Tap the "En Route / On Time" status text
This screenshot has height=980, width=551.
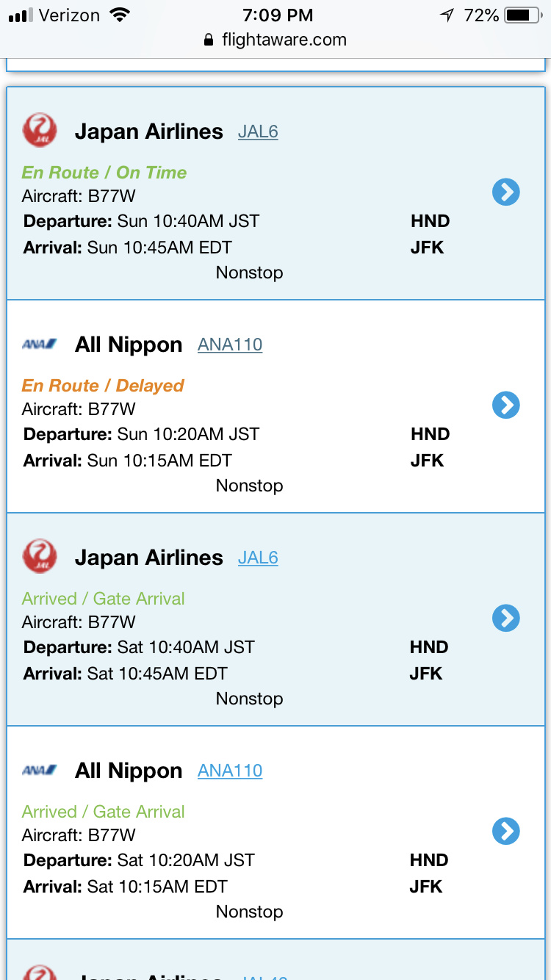pyautogui.click(x=104, y=173)
